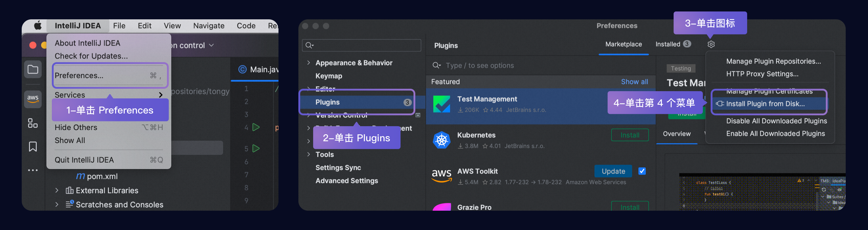The image size is (868, 230).
Task: Click the plugins settings gear icon
Action: point(711,44)
